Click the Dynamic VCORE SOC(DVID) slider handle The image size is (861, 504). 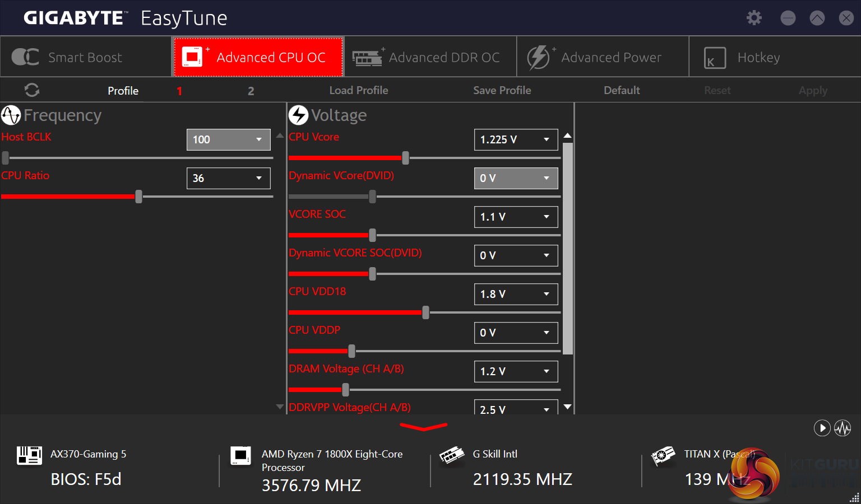[x=372, y=274]
